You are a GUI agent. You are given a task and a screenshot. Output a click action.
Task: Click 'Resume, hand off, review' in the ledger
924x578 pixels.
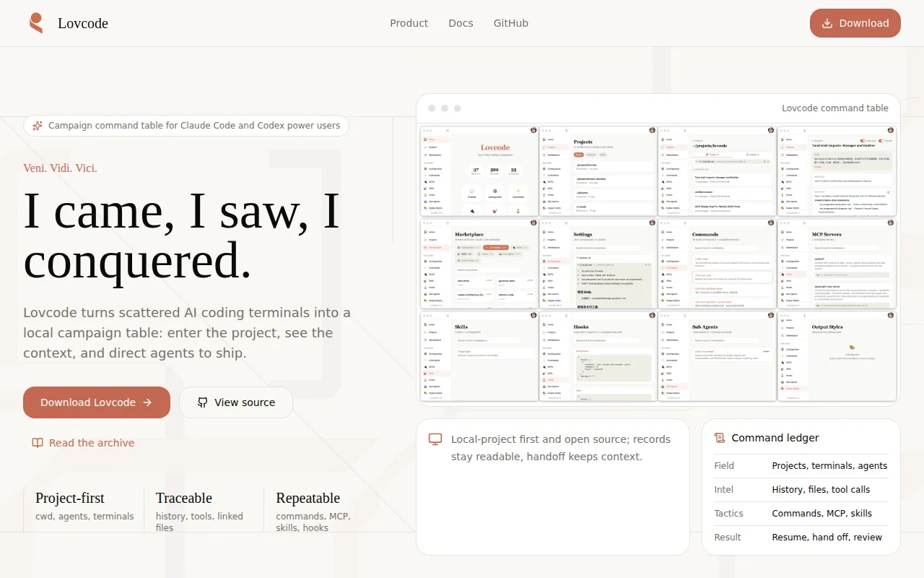(827, 538)
